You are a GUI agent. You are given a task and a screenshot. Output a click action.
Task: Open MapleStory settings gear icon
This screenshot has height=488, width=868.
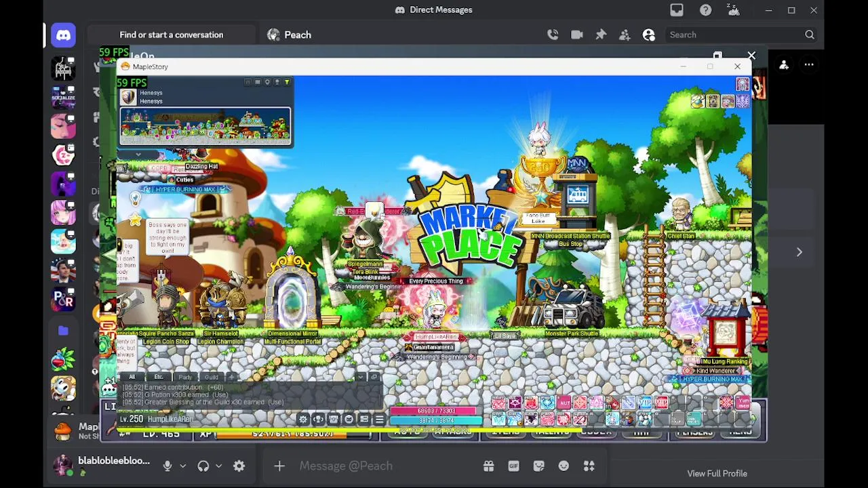(303, 419)
